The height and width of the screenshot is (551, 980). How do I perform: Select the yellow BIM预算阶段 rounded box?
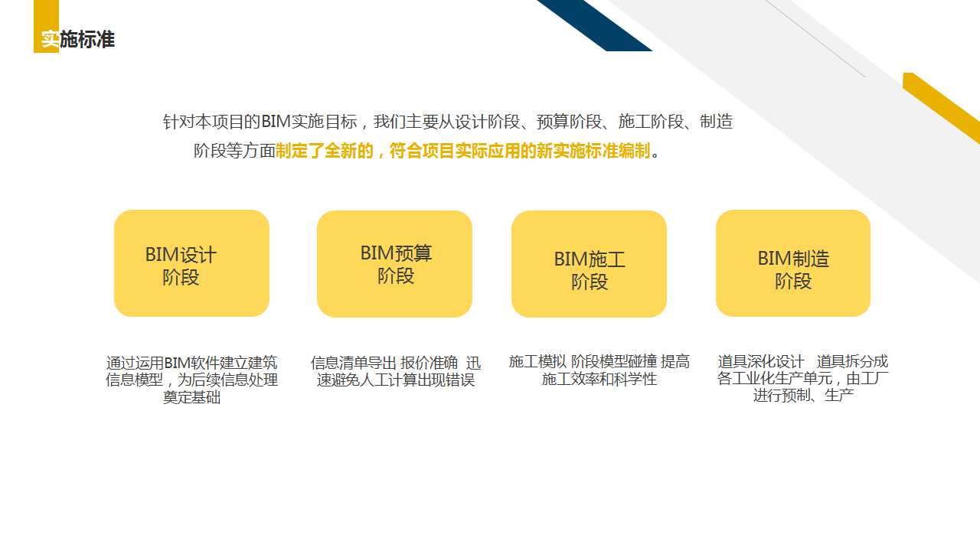[x=395, y=263]
